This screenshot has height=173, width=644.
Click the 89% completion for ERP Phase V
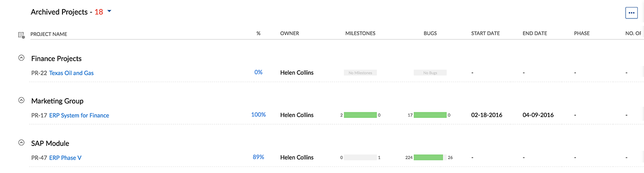[258, 157]
